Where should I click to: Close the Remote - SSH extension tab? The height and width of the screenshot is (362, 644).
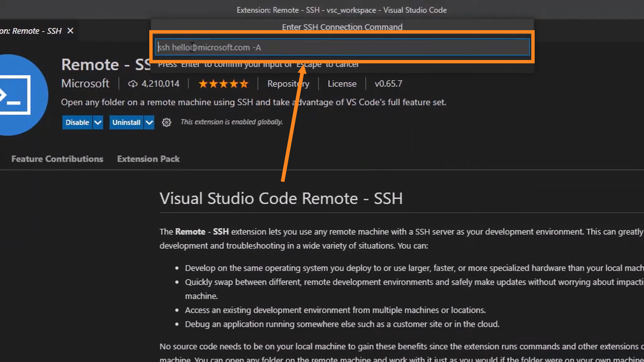tap(70, 31)
